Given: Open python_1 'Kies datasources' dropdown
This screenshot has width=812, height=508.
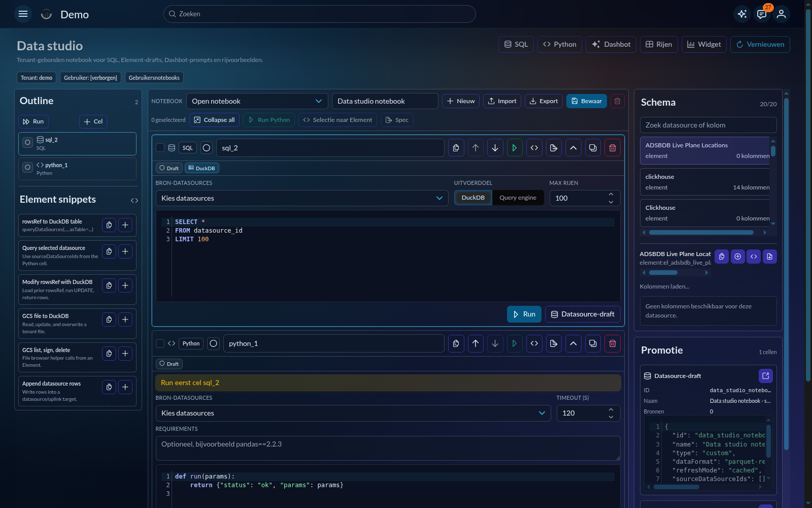Looking at the screenshot, I should click(353, 413).
